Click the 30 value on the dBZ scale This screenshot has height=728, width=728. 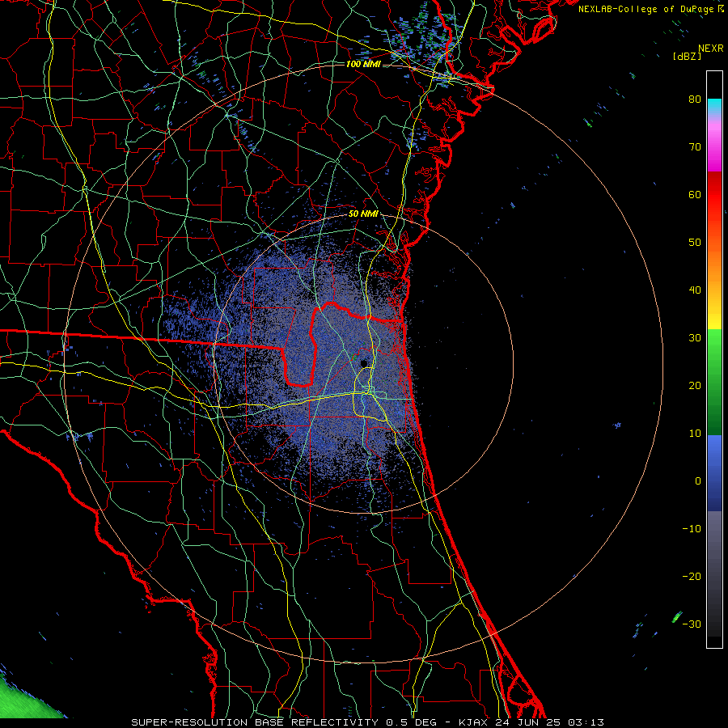[x=695, y=337]
